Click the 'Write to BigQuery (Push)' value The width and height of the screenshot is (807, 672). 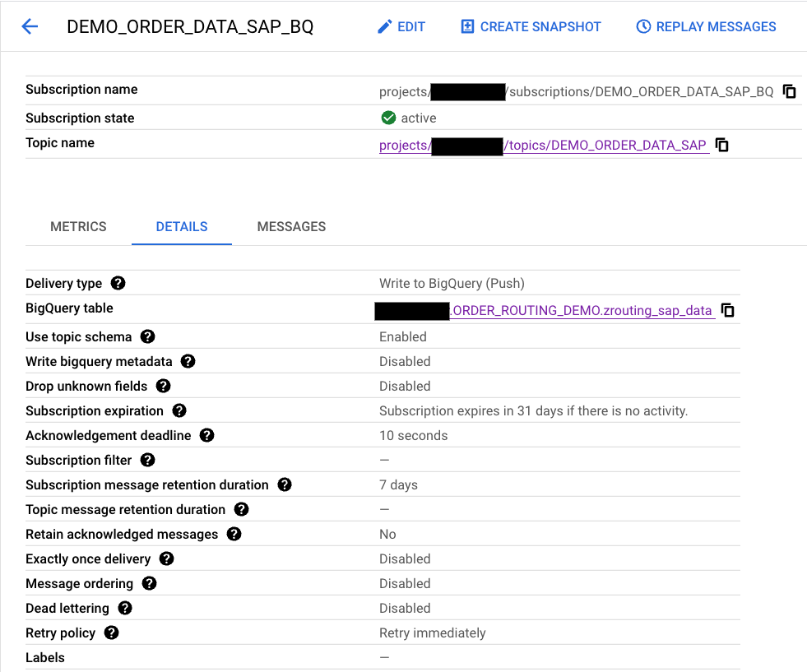[452, 284]
